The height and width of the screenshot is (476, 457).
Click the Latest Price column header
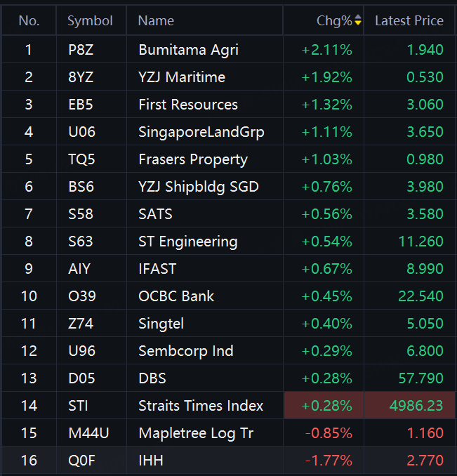coord(409,20)
